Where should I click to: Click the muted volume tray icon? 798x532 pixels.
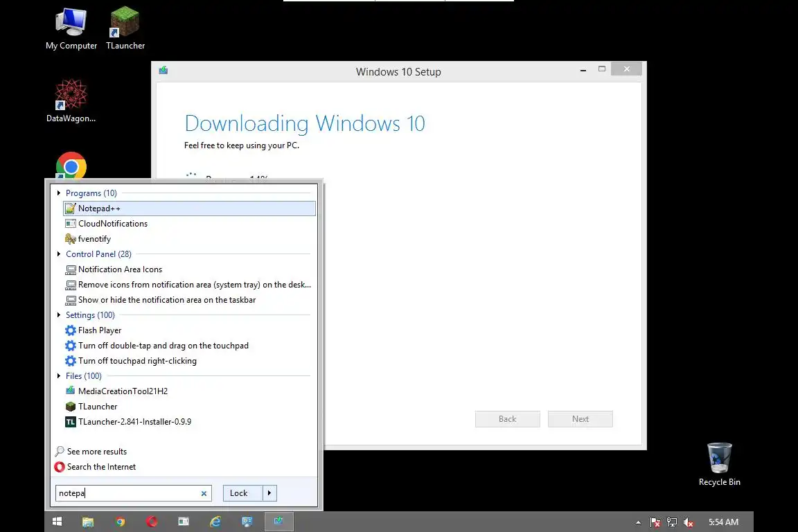(x=689, y=522)
